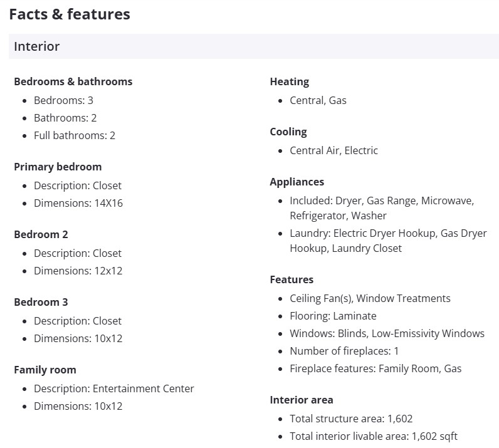The height and width of the screenshot is (448, 499).
Task: Click the Bedroom 3 subheading
Action: point(41,302)
